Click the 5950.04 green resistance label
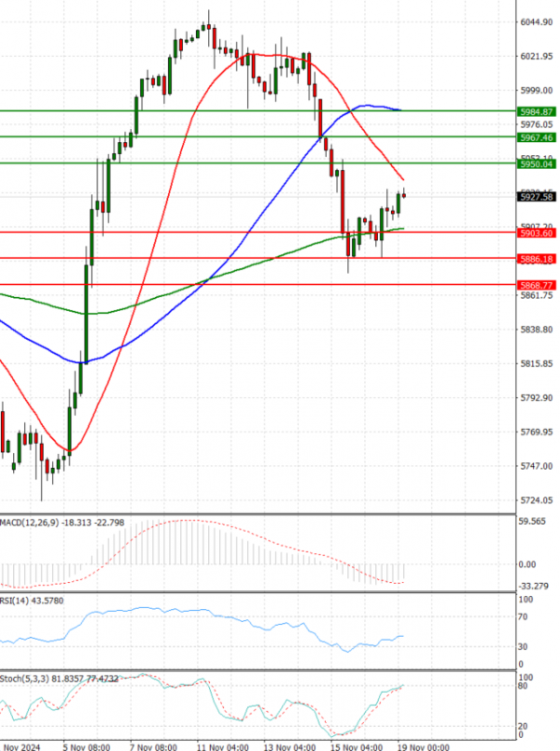 536,163
